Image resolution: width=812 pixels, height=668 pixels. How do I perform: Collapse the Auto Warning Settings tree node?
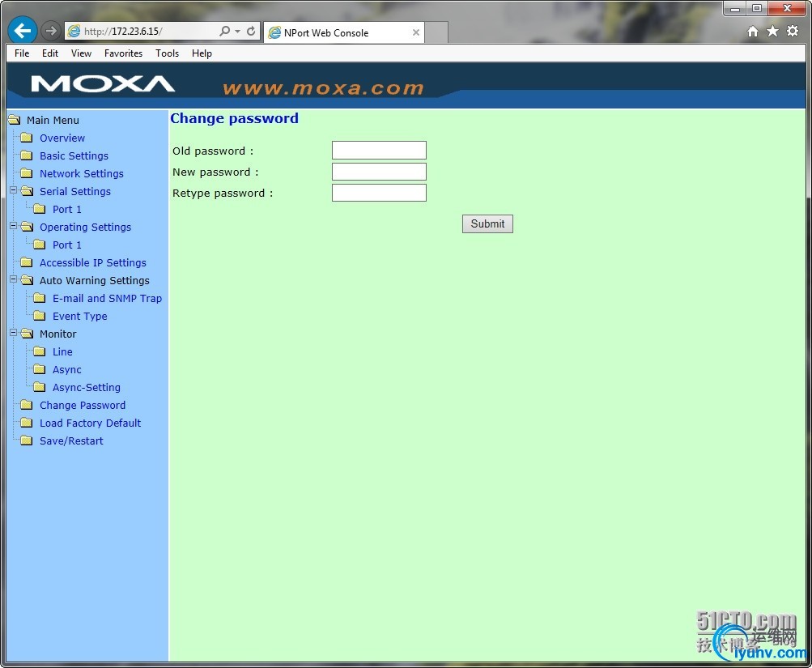coord(14,279)
